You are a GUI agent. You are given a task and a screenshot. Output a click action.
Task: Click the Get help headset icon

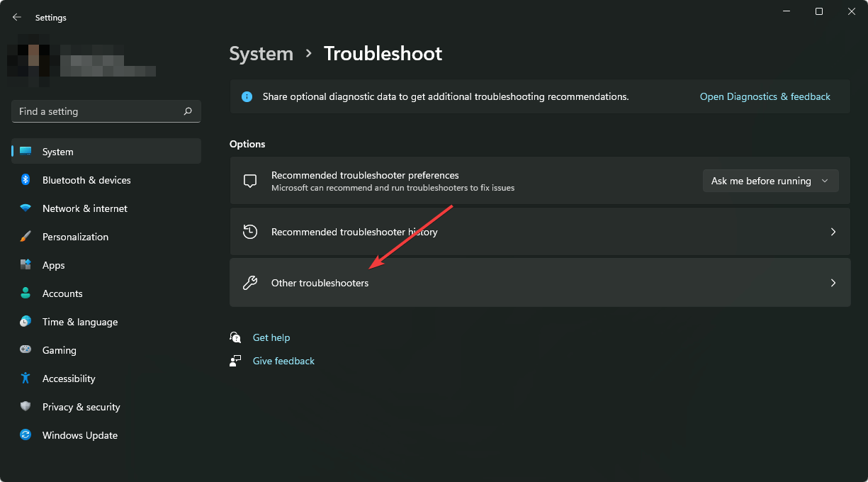click(x=236, y=337)
